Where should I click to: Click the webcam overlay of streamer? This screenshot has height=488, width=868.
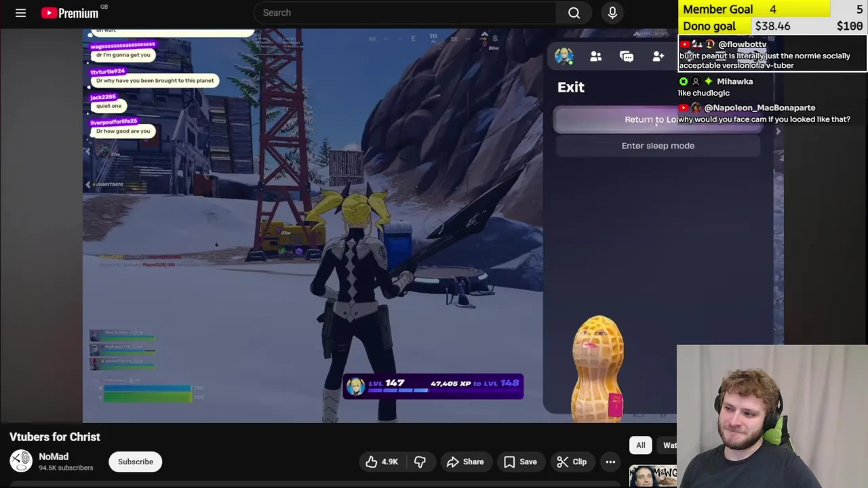click(x=772, y=417)
